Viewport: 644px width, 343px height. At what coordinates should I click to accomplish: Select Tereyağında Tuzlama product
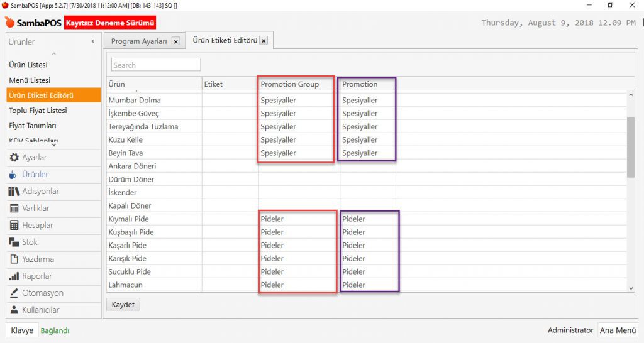pyautogui.click(x=367, y=126)
